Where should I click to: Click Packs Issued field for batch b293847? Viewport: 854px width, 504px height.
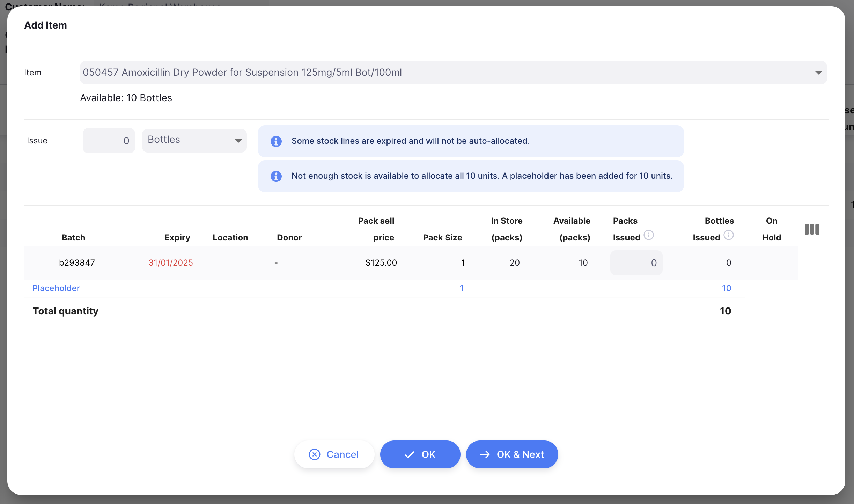(x=636, y=262)
